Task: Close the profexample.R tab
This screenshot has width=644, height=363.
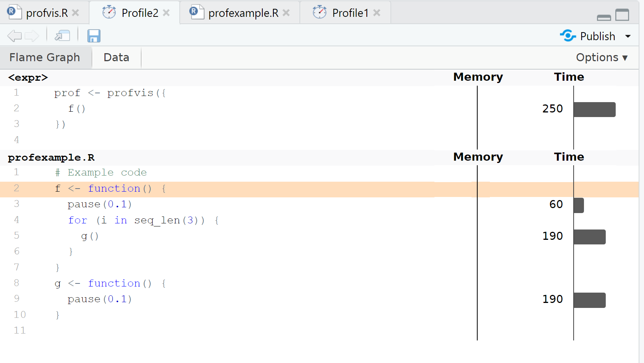Action: click(286, 13)
